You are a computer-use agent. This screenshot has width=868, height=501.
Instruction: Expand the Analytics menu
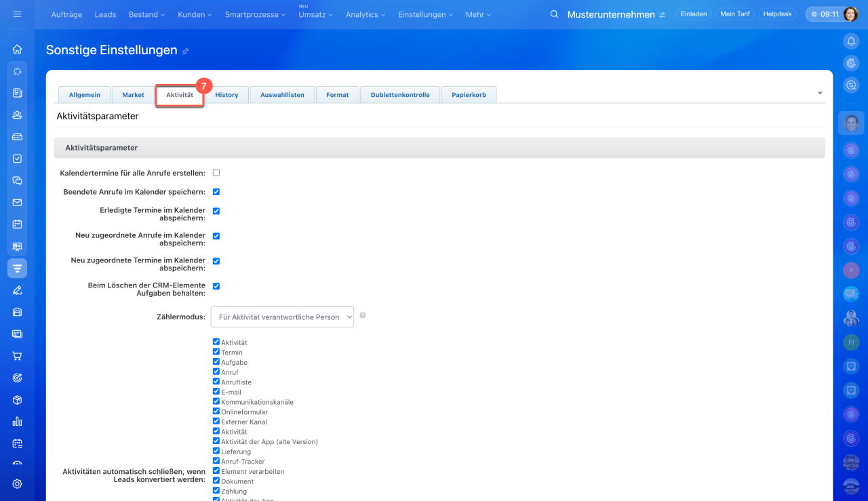click(366, 14)
